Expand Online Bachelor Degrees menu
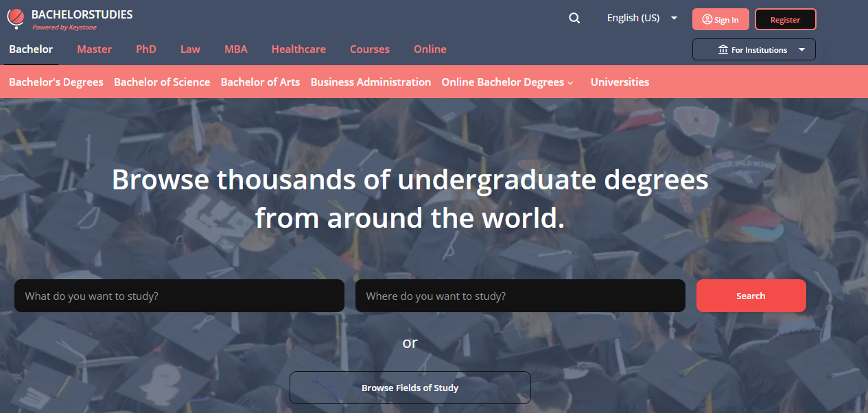 (x=507, y=82)
